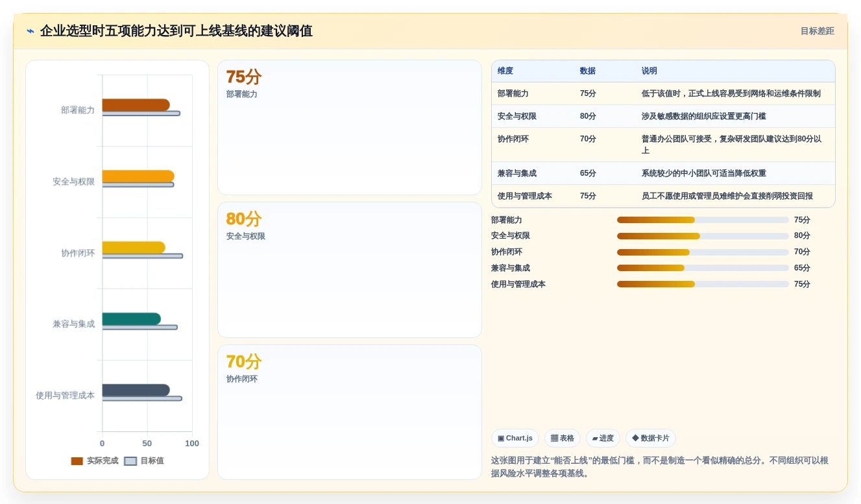Click the 目标值 legend color box
The width and height of the screenshot is (861, 504).
pyautogui.click(x=130, y=461)
